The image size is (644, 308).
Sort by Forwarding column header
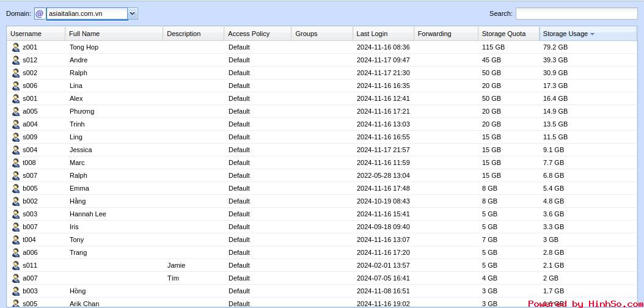[446, 34]
